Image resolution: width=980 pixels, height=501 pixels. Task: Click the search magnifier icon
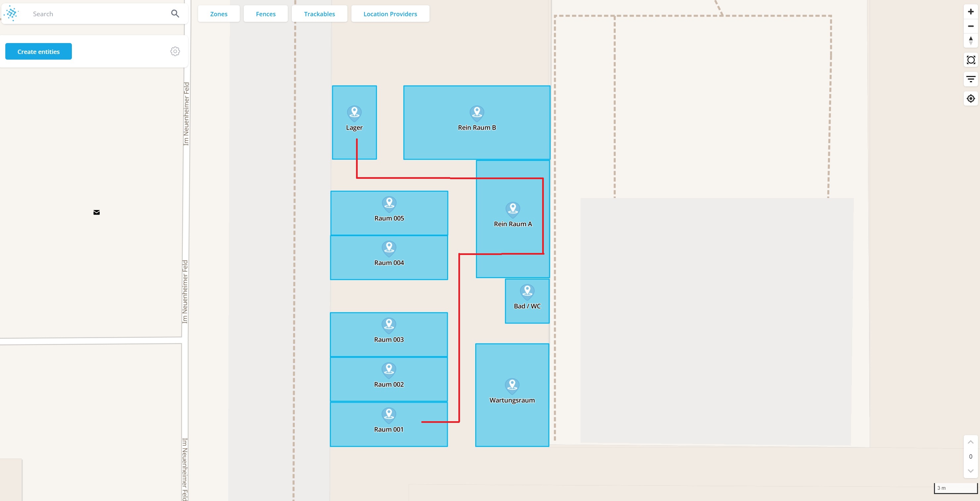tap(175, 14)
